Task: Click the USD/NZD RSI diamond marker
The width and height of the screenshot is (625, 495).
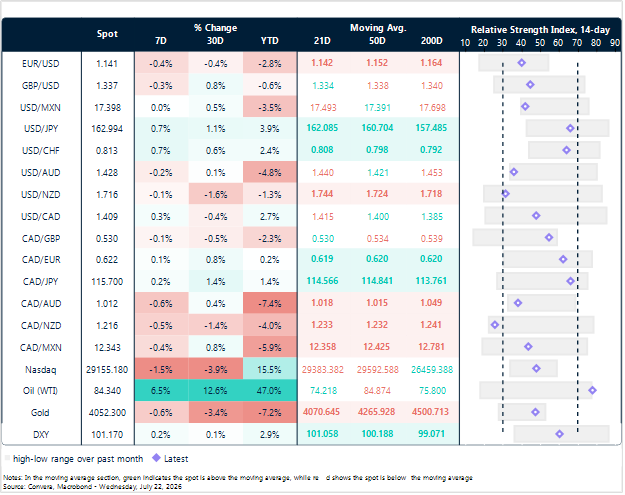Action: point(507,194)
